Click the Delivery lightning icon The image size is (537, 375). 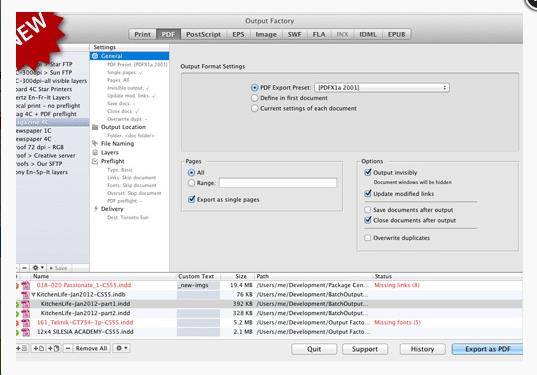[x=96, y=209]
